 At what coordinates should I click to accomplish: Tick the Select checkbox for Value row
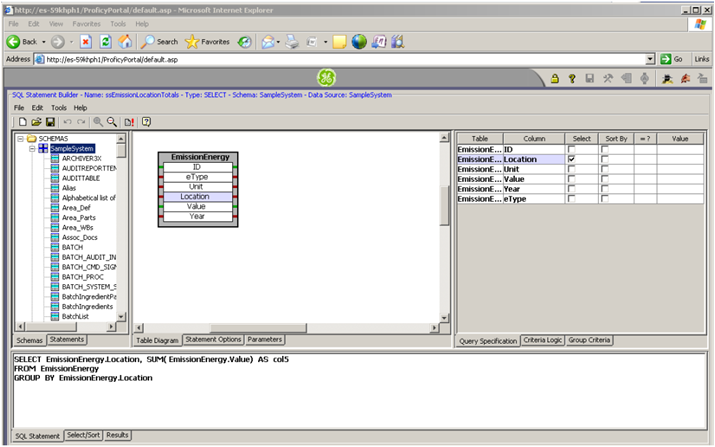pos(571,179)
